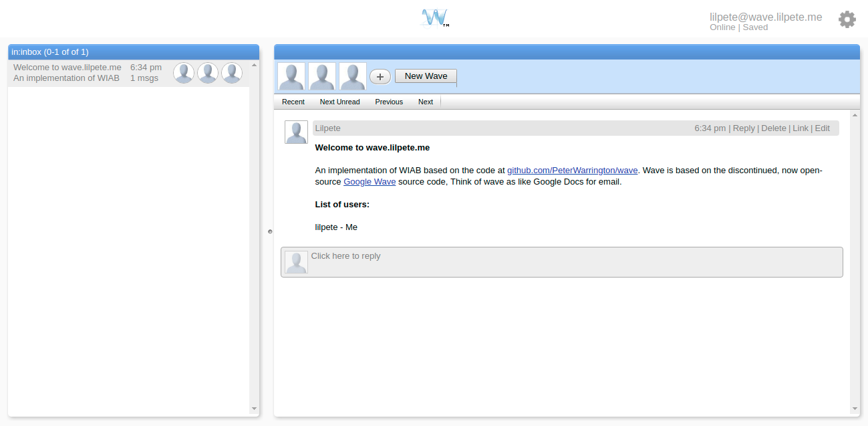The width and height of the screenshot is (868, 426).
Task: Click the inbox list scroll-up arrow
Action: tap(254, 65)
